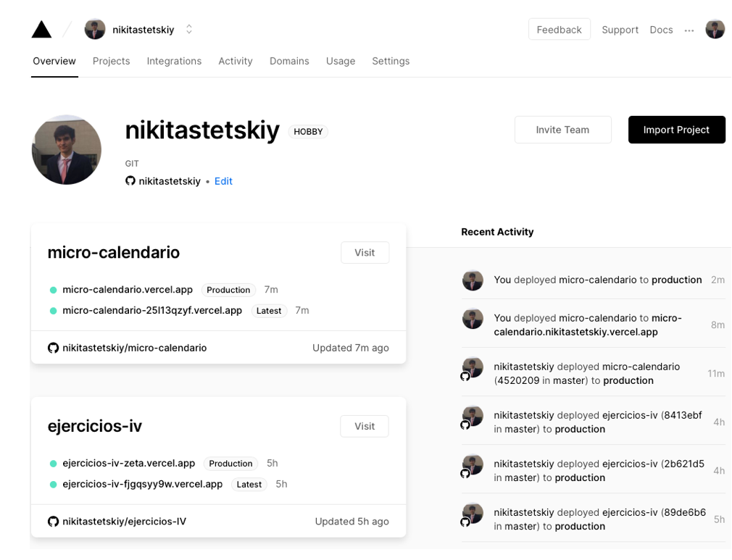
Task: Open the account scope switcher chevrons
Action: (x=189, y=30)
